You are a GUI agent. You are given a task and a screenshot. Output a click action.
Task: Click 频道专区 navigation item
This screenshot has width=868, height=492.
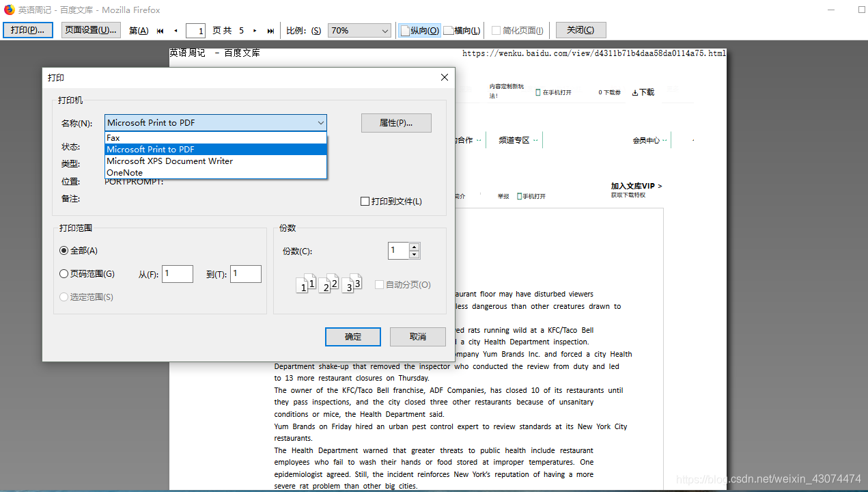514,140
